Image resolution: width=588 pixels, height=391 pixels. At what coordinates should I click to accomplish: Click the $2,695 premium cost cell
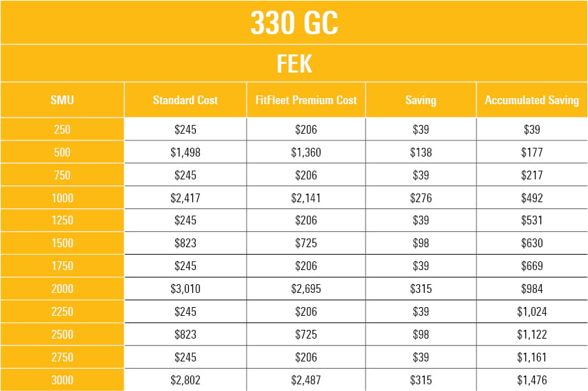(306, 289)
